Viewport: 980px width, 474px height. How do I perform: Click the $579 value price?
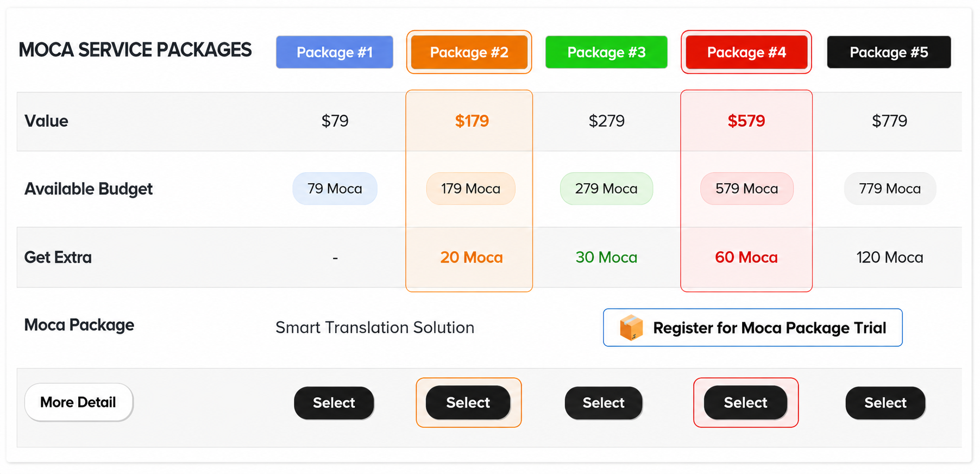pos(746,121)
